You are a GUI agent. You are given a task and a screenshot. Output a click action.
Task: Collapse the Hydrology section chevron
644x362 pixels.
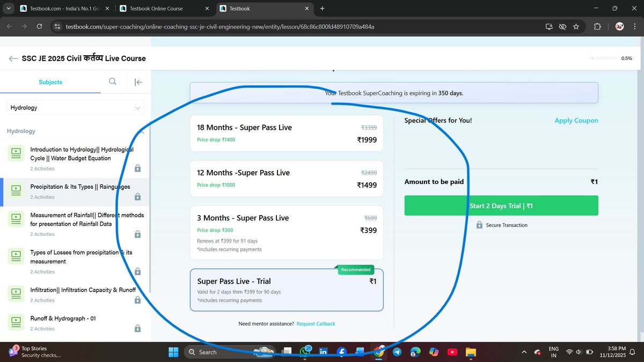[142, 131]
